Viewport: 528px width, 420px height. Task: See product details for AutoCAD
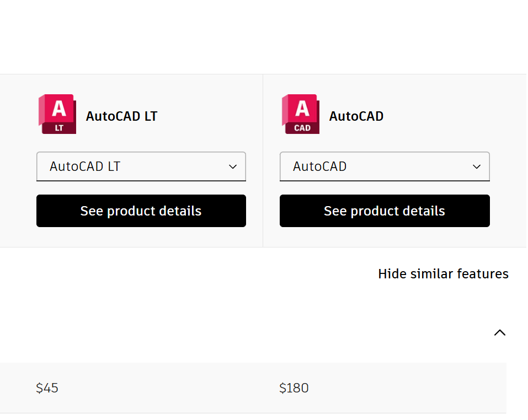[x=384, y=211]
